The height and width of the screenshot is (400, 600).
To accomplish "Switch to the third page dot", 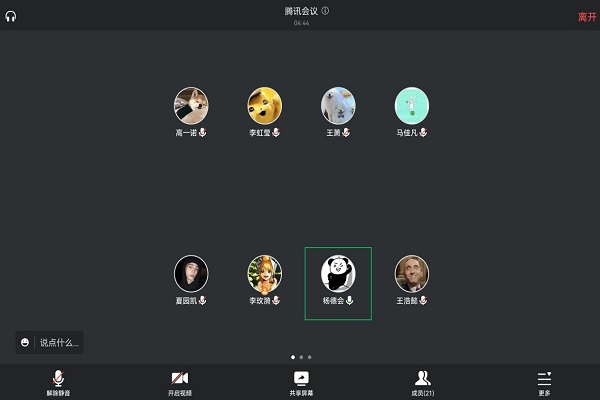I will click(x=310, y=357).
